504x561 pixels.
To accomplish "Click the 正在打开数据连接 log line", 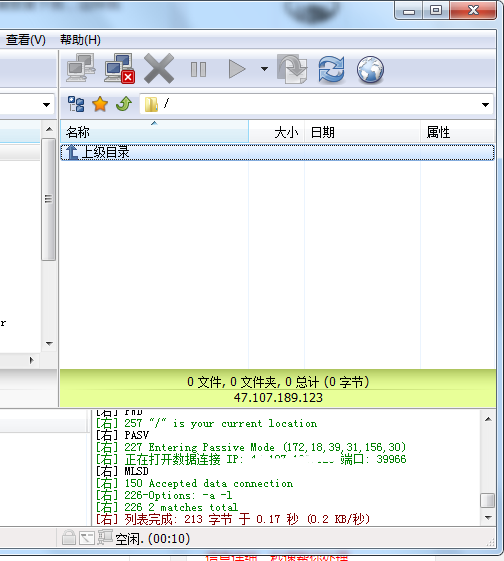I will pyautogui.click(x=251, y=459).
